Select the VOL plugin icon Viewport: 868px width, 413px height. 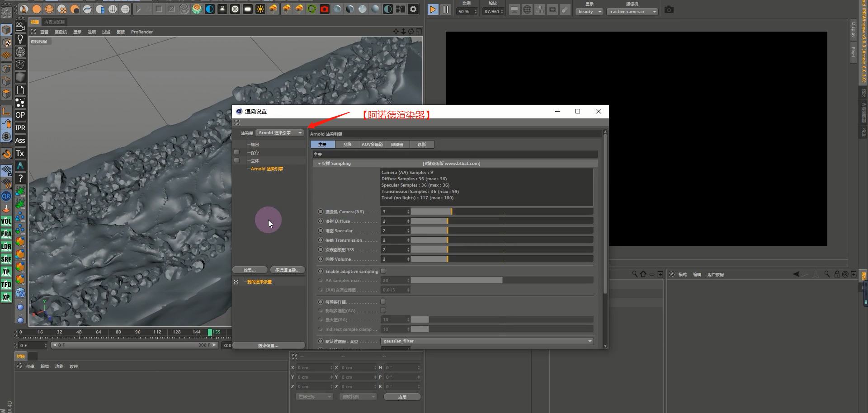point(6,221)
